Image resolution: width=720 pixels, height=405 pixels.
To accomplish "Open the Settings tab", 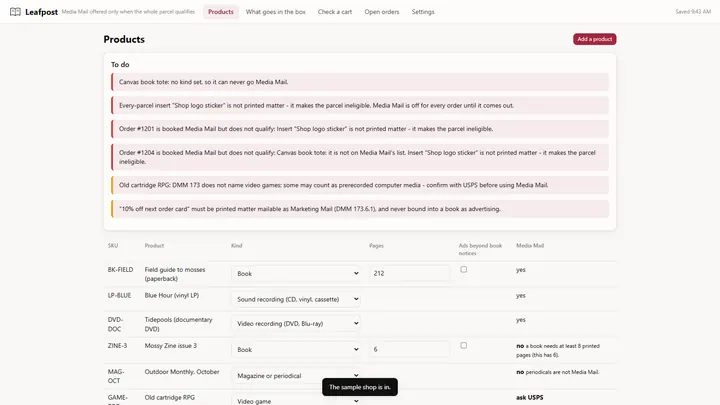I will (423, 12).
